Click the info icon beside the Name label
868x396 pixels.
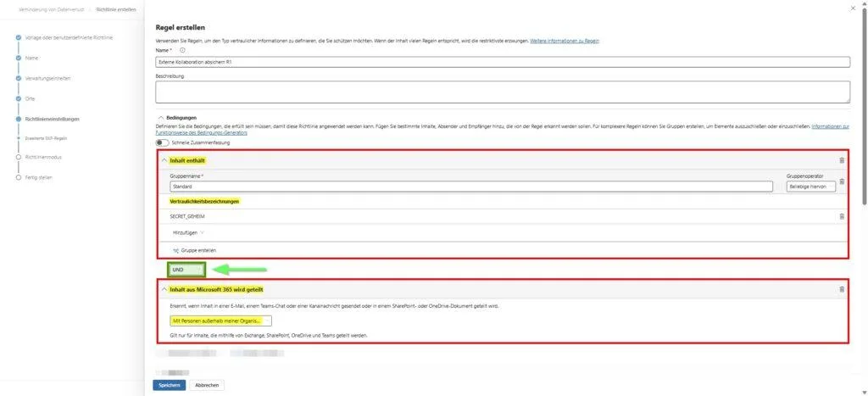click(x=183, y=51)
